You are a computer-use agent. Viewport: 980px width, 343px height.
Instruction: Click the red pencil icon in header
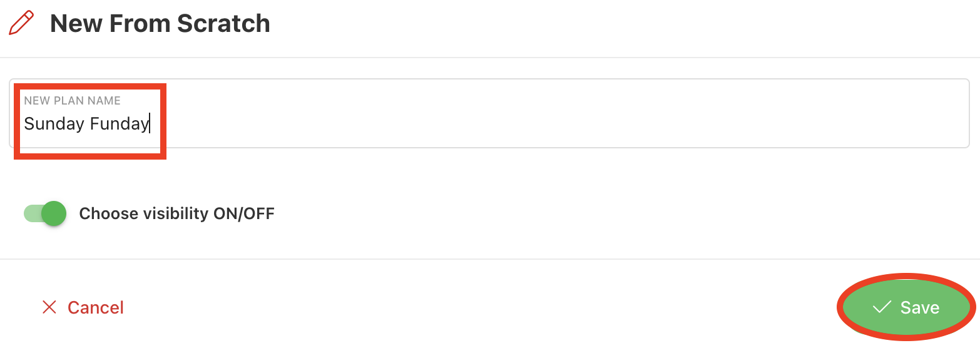[x=22, y=23]
